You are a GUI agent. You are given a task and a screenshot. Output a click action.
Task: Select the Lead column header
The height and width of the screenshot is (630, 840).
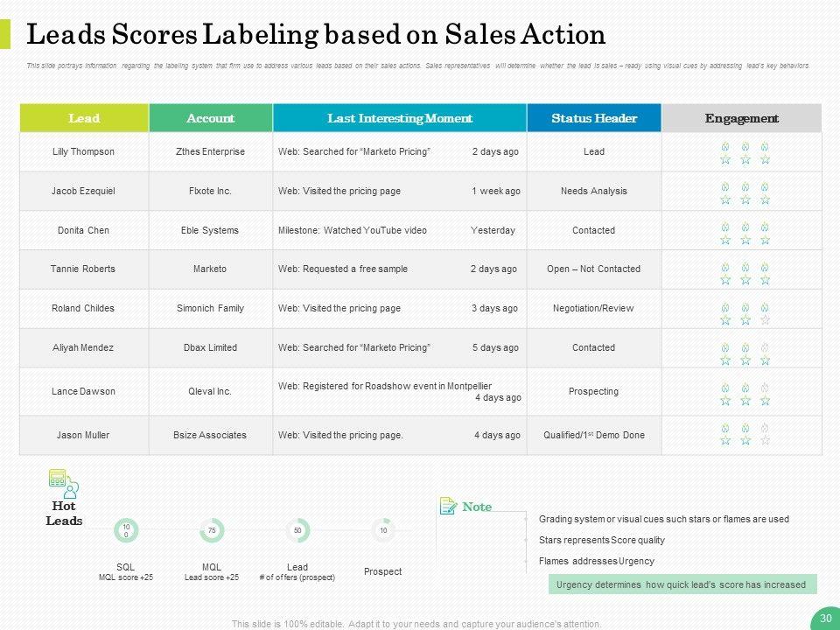pyautogui.click(x=84, y=118)
